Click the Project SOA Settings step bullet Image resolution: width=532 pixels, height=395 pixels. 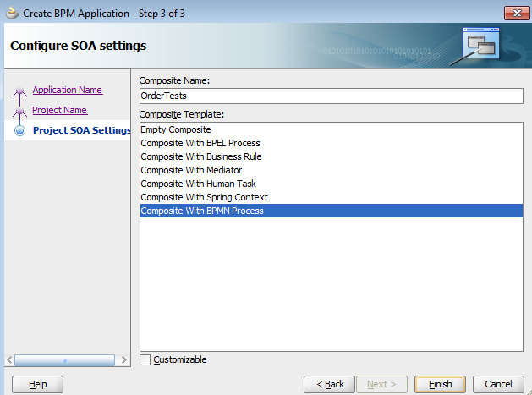click(19, 131)
